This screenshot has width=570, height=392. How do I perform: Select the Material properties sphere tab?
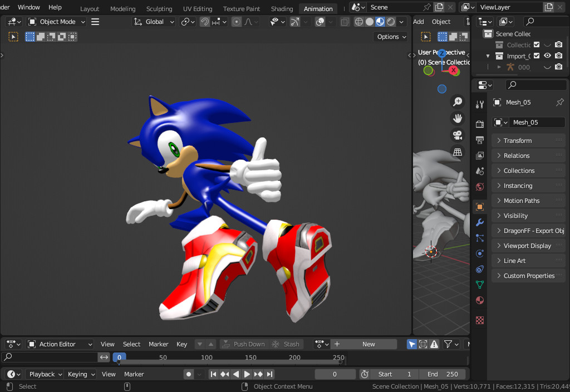479,300
